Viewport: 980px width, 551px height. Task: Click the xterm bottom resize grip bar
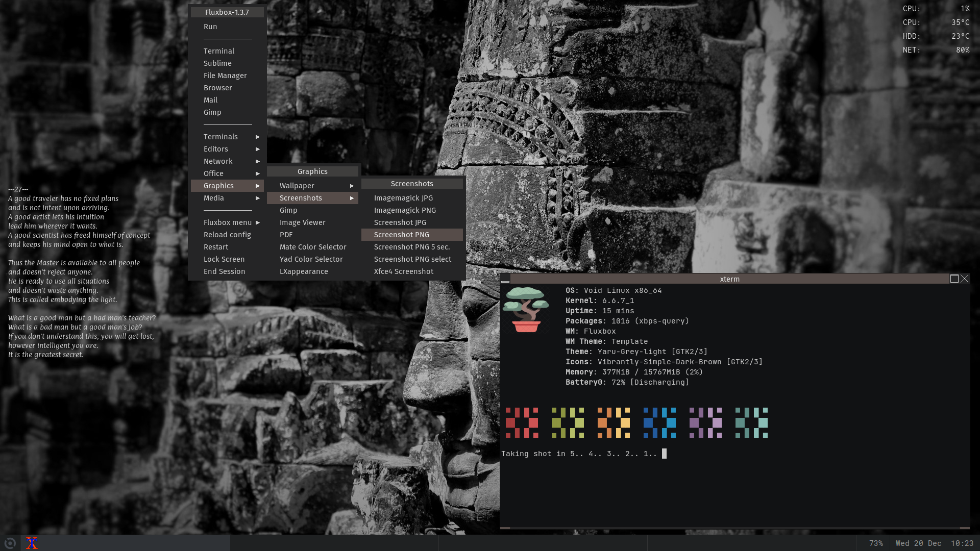(734, 528)
